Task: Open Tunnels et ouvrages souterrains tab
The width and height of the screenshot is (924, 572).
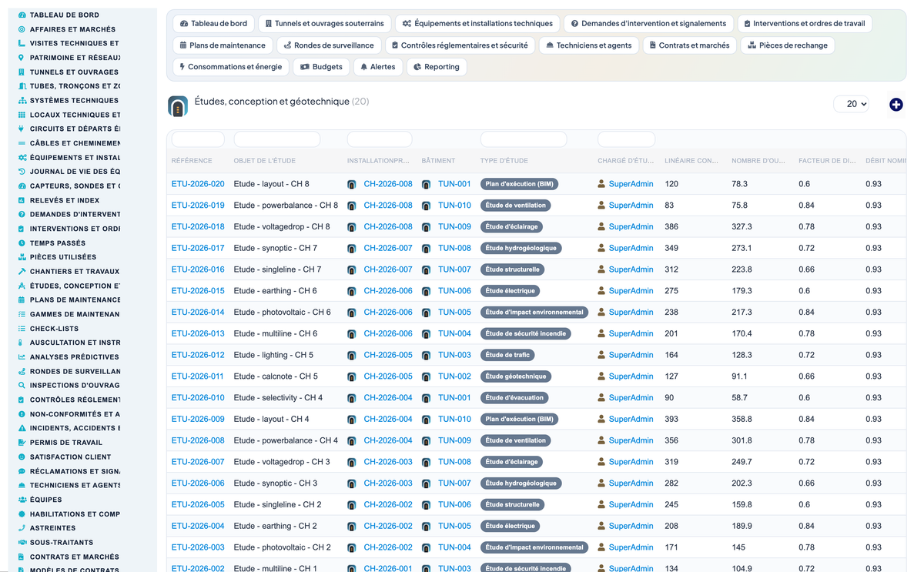Action: click(x=324, y=24)
